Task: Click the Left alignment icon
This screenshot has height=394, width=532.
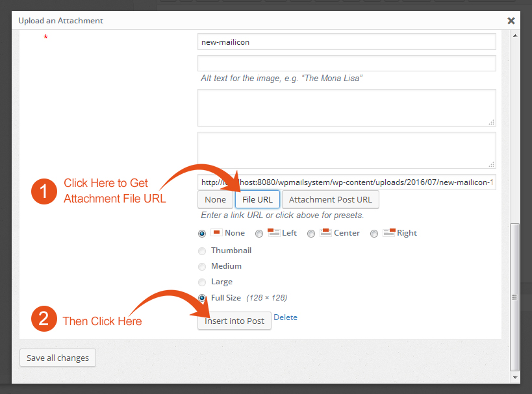Action: (273, 232)
